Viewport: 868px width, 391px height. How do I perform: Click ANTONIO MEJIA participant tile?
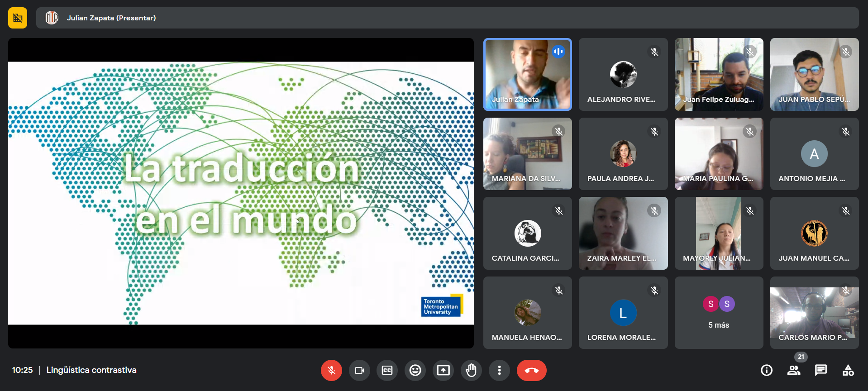(814, 154)
